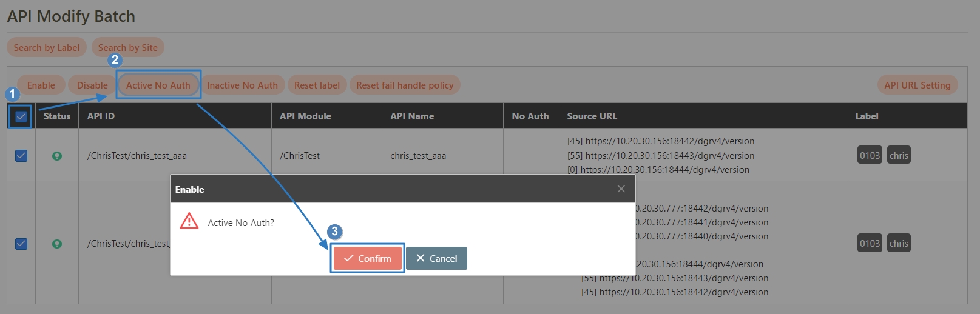
Task: Click the 0103 label tag in first row
Action: tap(870, 156)
